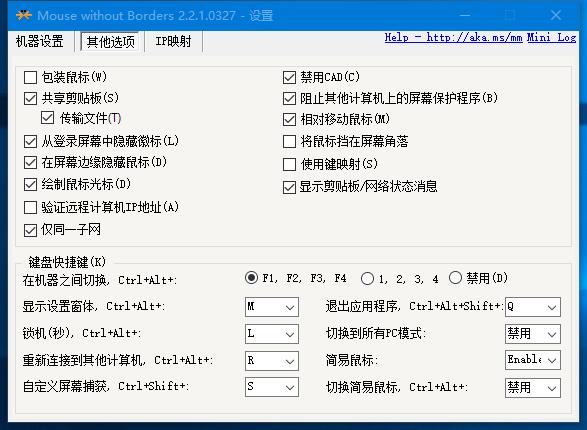Screen dimensions: 587x430
Task: Open the 锁机 hotkey L dropdown
Action: click(272, 333)
